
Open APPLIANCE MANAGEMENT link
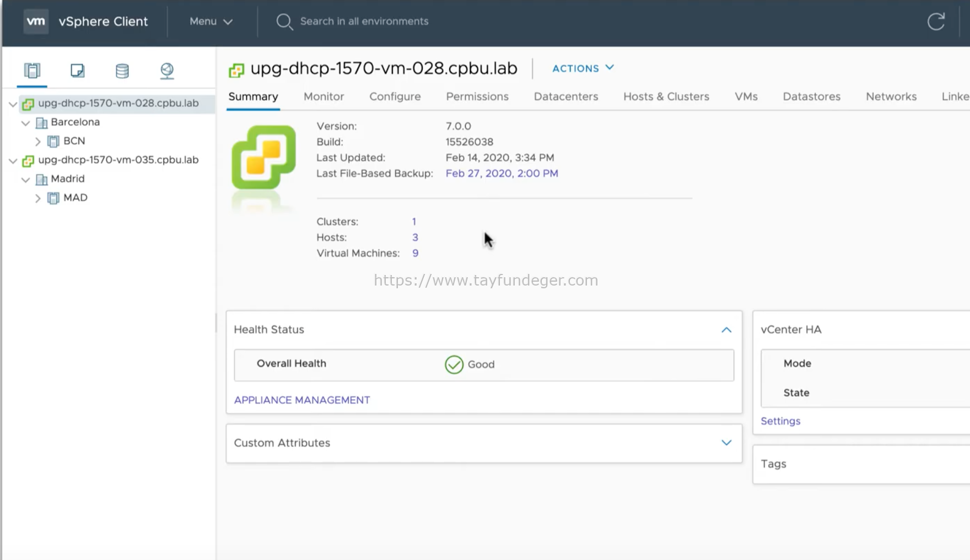pyautogui.click(x=302, y=400)
